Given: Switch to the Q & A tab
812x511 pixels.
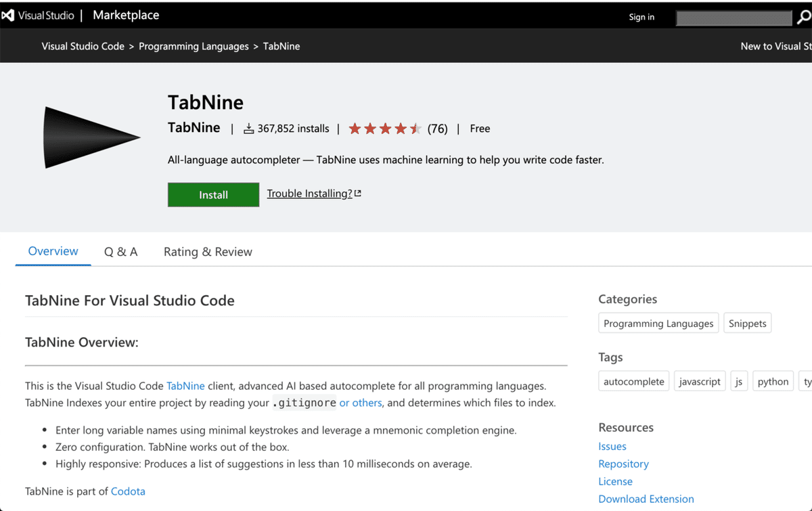Looking at the screenshot, I should (x=120, y=251).
